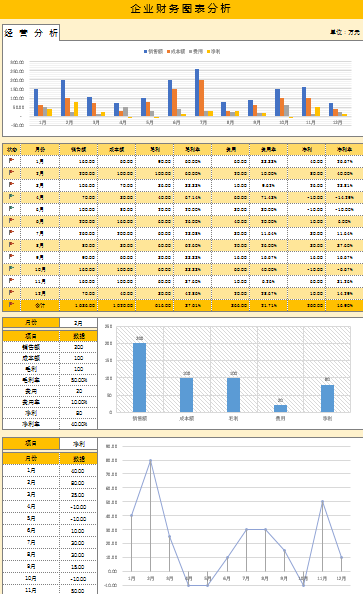Select the 费用率 column header in the main table

pyautogui.click(x=269, y=150)
